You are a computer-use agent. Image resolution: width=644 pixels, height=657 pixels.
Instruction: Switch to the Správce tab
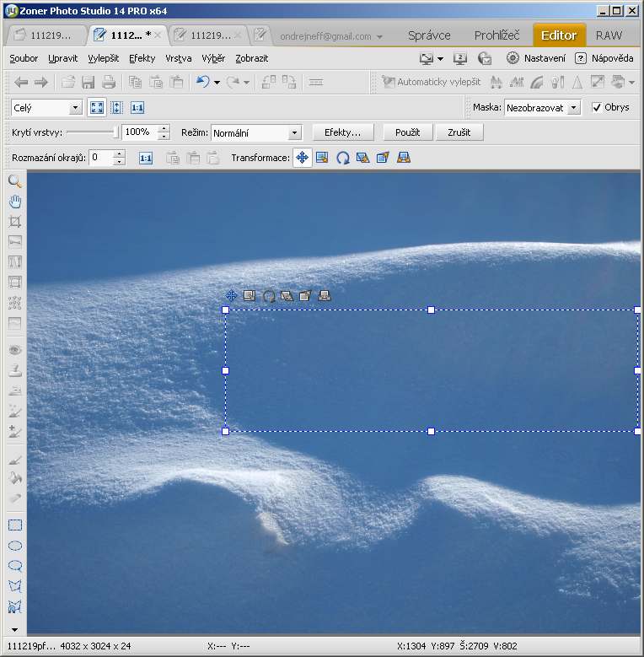click(x=429, y=35)
